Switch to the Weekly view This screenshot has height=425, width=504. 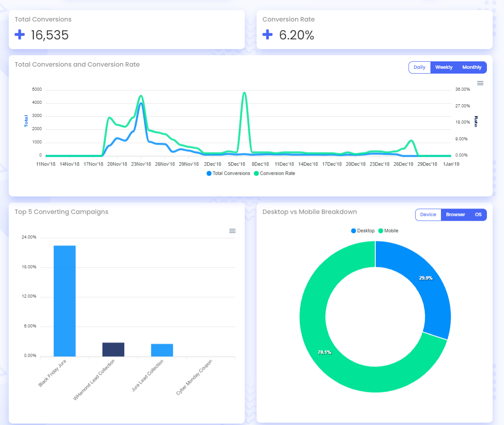pyautogui.click(x=444, y=67)
